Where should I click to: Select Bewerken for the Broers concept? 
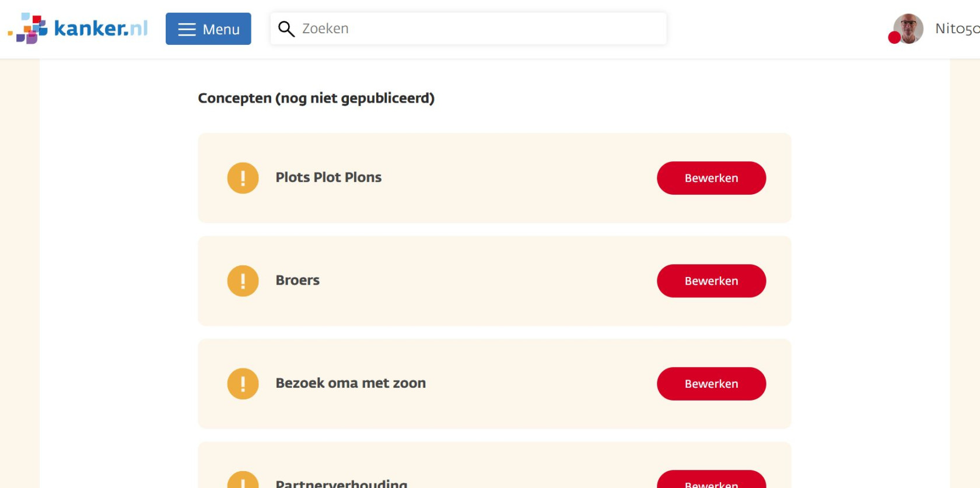(711, 281)
